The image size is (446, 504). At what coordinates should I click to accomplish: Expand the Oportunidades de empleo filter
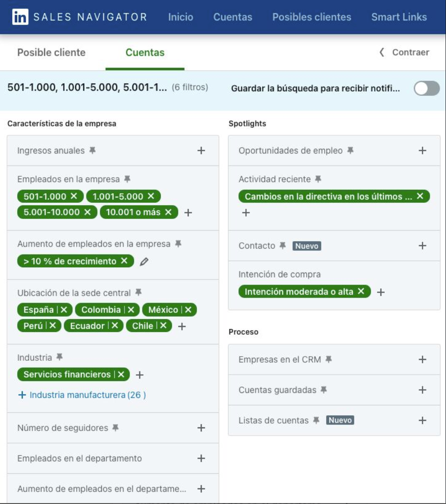423,151
